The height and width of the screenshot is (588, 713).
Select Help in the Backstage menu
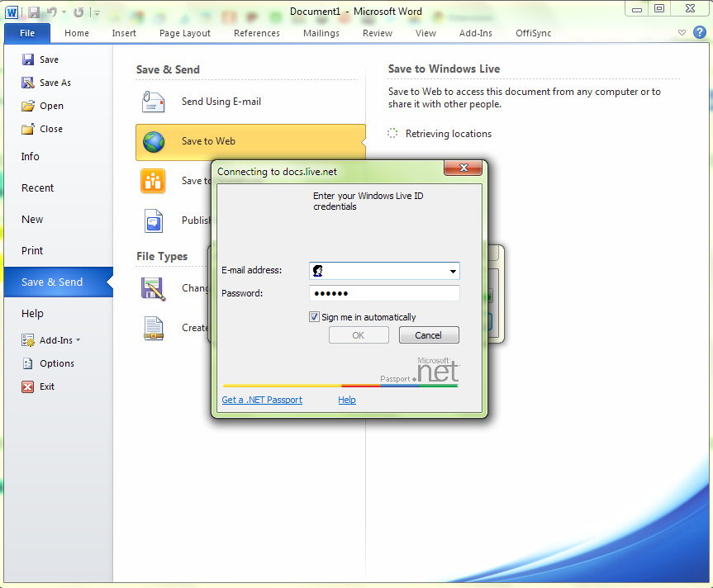32,314
